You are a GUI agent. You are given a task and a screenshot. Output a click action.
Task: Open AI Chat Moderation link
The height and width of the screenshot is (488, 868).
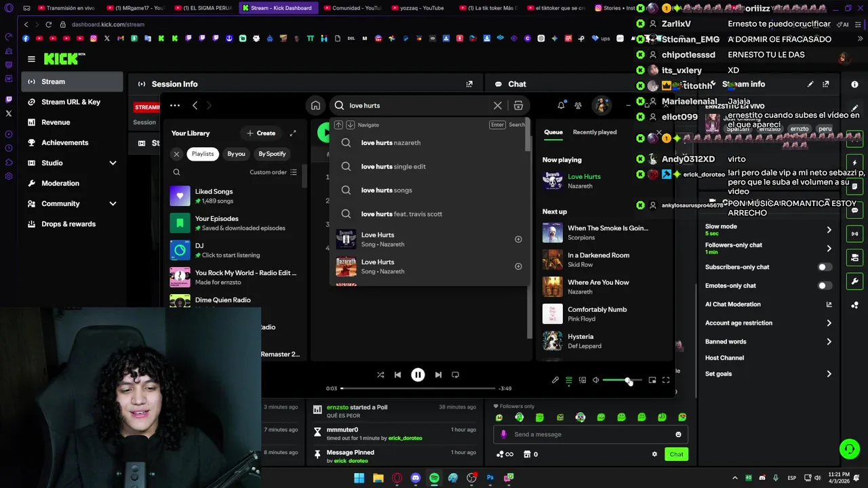[x=768, y=304]
